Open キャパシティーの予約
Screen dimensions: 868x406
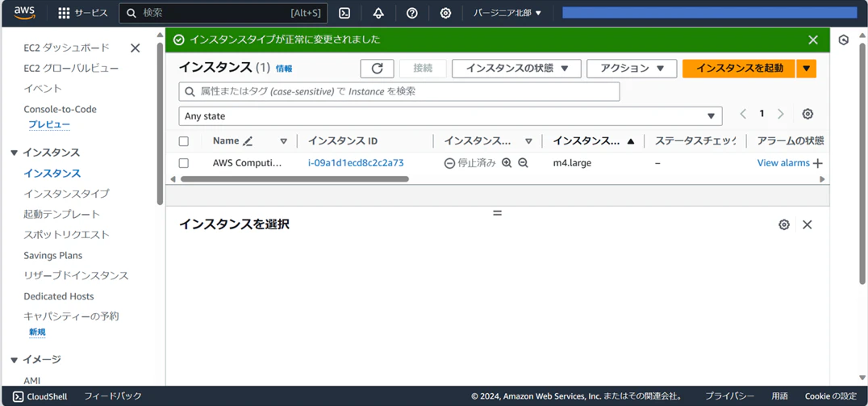click(x=71, y=316)
